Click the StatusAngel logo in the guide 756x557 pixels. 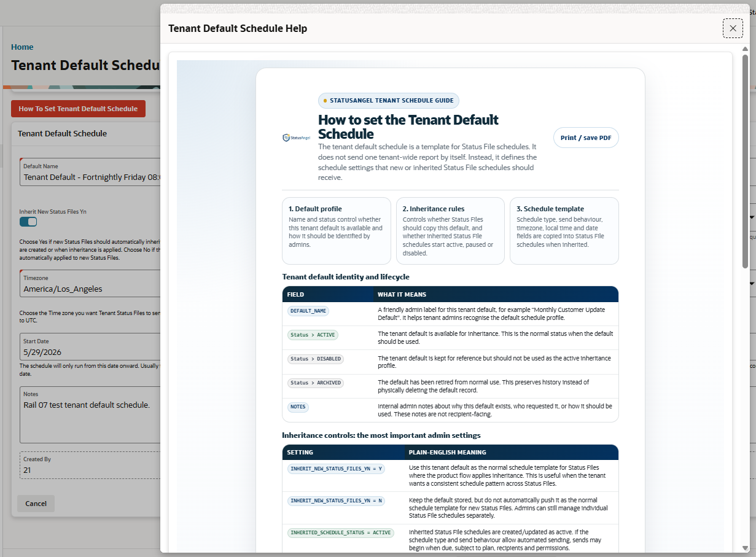[296, 138]
